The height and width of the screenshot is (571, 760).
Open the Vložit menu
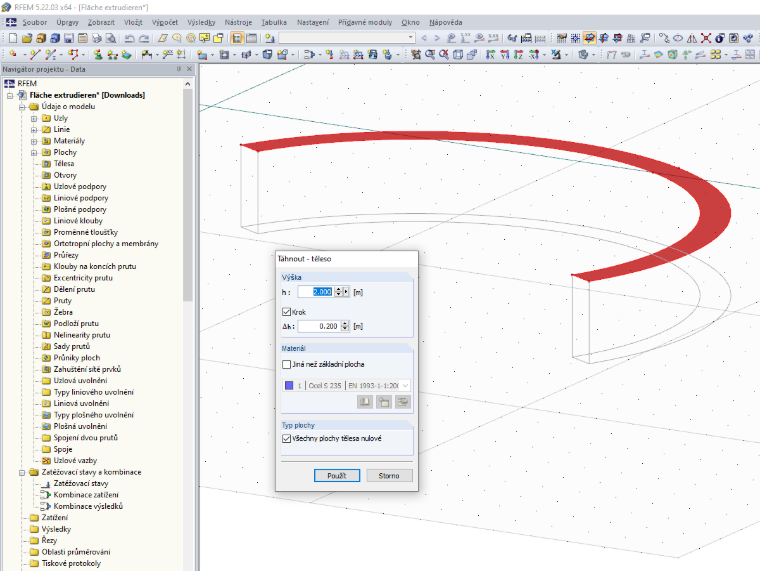click(133, 22)
